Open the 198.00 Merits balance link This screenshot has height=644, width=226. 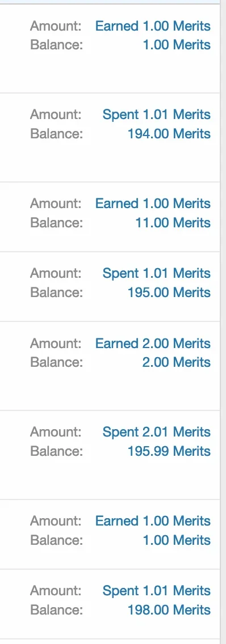169,611
